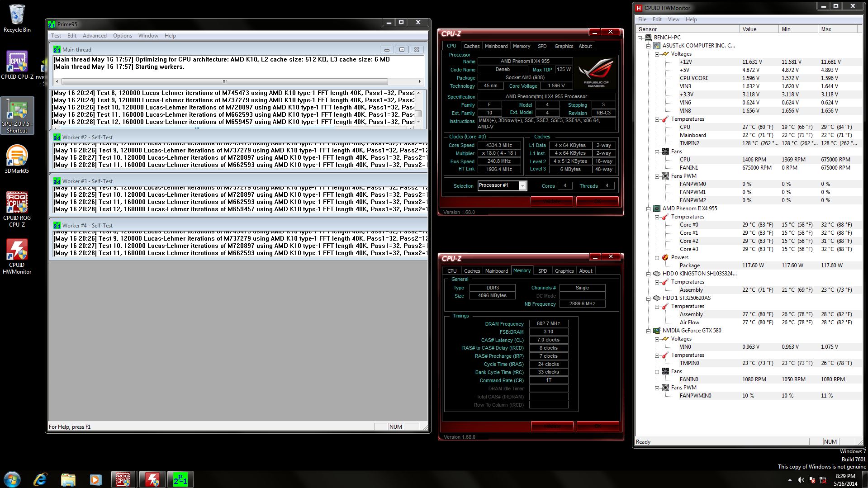
Task: Switch to Mainboard tab in upper CPU-Z
Action: (x=496, y=46)
